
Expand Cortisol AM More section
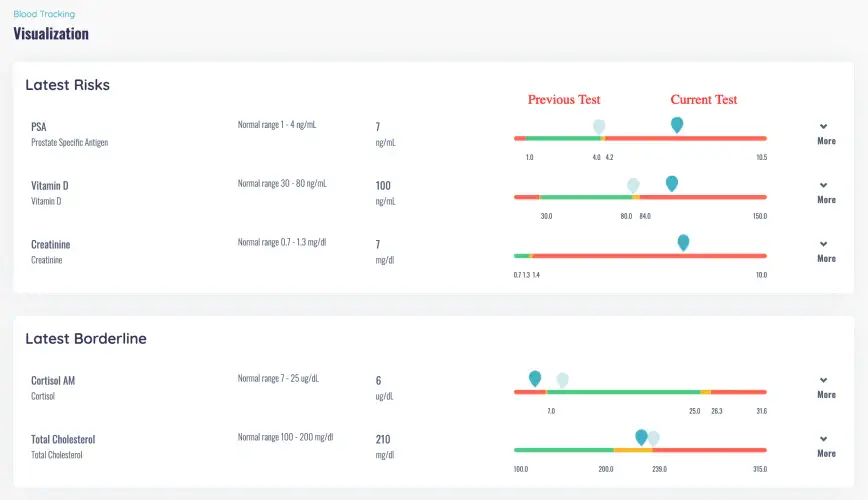(x=825, y=387)
